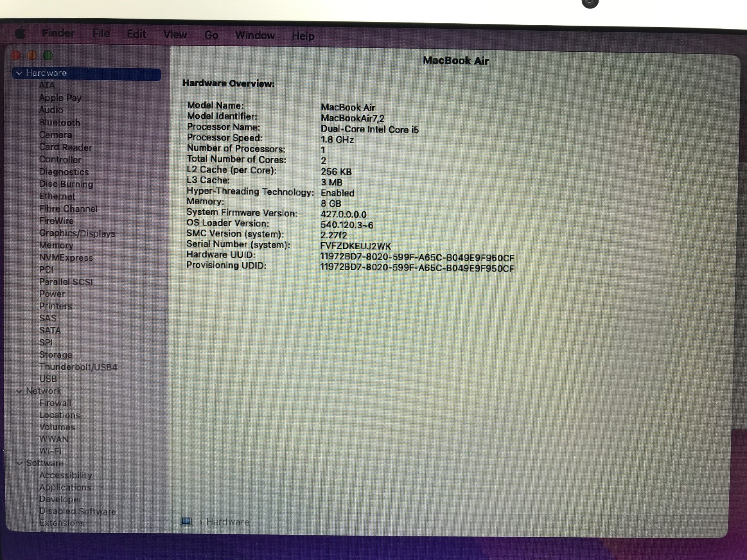This screenshot has height=560, width=747.
Task: Click the MacBookAir7,2 model identifier
Action: tap(353, 119)
